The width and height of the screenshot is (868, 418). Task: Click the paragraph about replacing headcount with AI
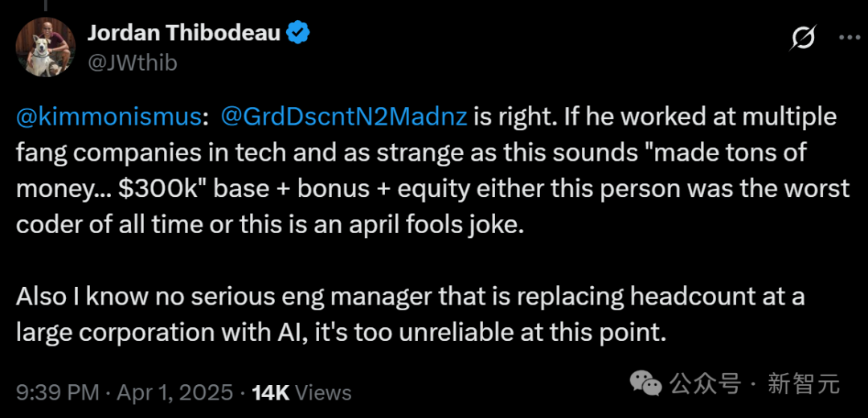tap(410, 314)
